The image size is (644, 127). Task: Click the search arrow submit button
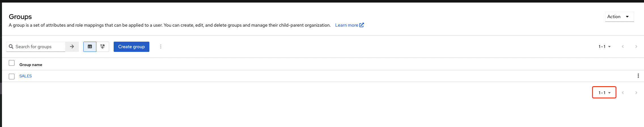coord(72,46)
